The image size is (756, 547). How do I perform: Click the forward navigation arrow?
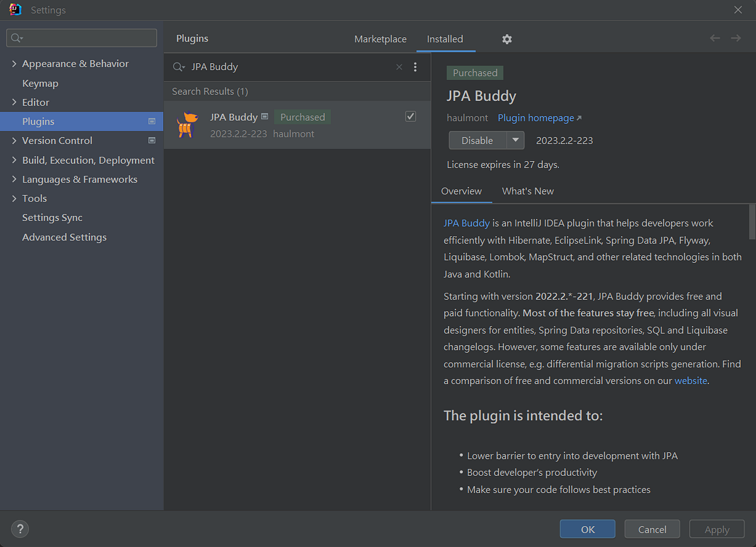(735, 38)
